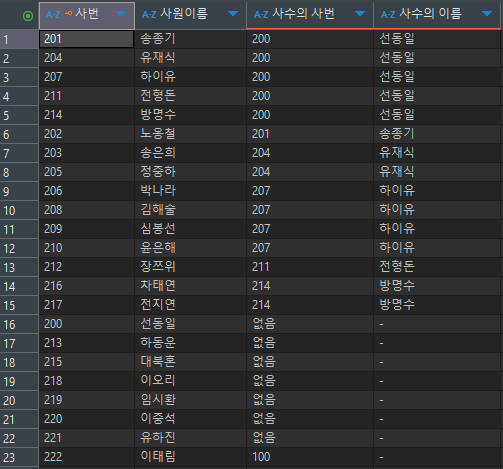
Task: Select the 사수의 이름 column header
Action: (x=437, y=15)
